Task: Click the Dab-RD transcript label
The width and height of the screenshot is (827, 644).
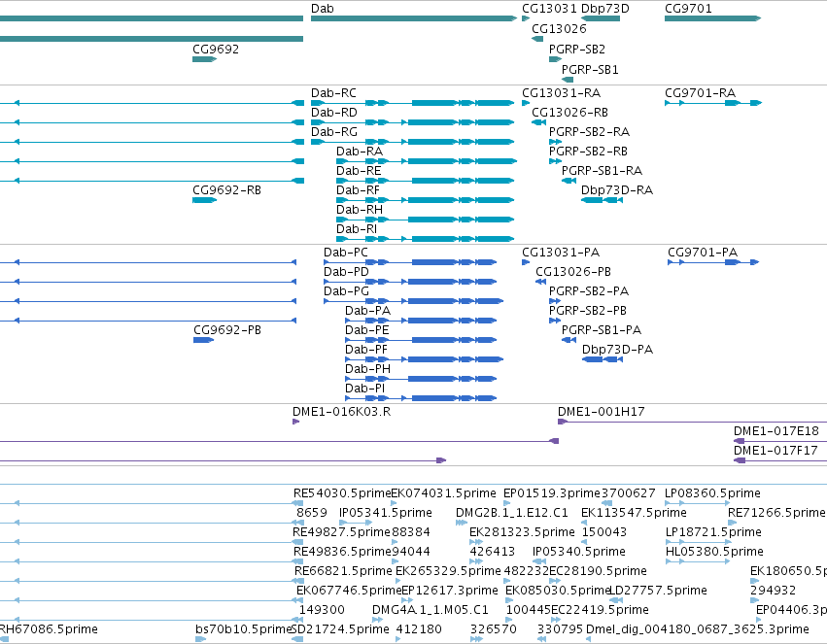Action: pos(334,113)
